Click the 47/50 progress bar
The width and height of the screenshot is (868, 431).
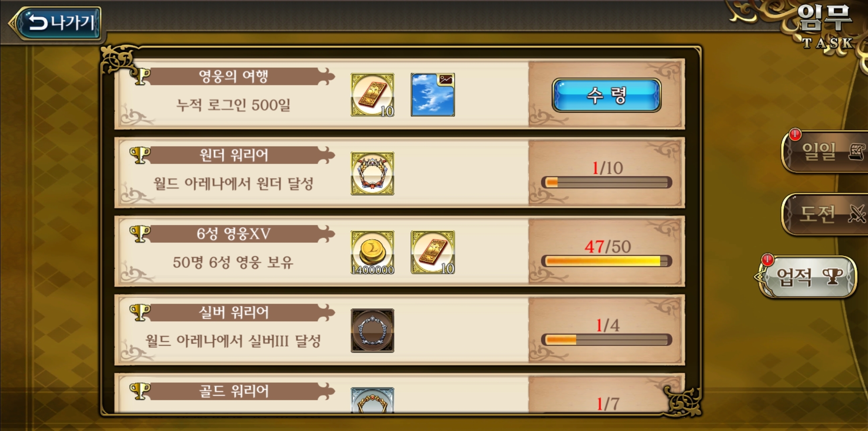point(606,261)
